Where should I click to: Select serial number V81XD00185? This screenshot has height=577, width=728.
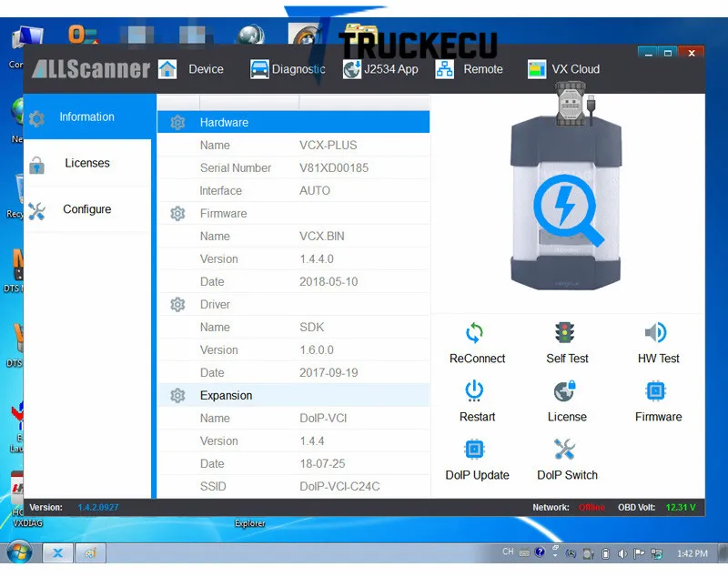[334, 168]
